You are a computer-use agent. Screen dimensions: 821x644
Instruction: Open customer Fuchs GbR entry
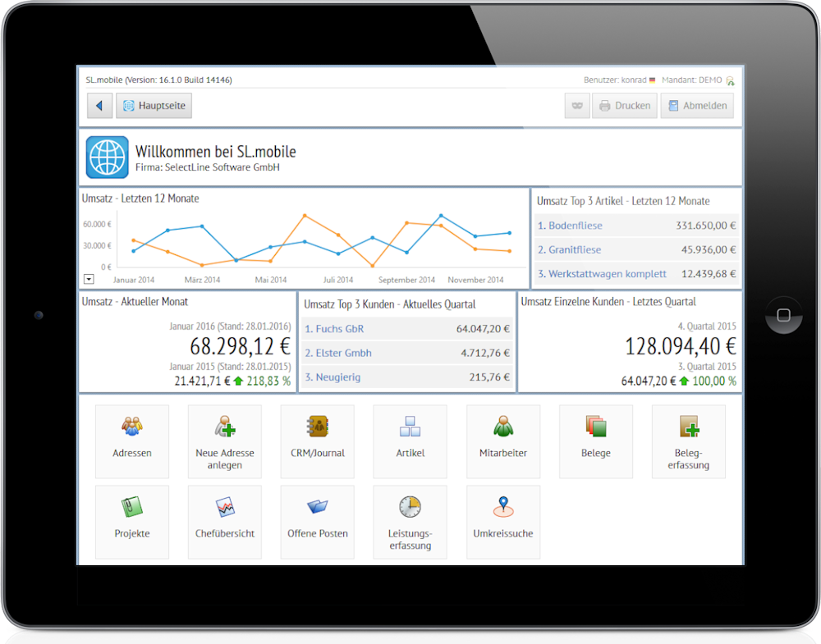tap(334, 329)
